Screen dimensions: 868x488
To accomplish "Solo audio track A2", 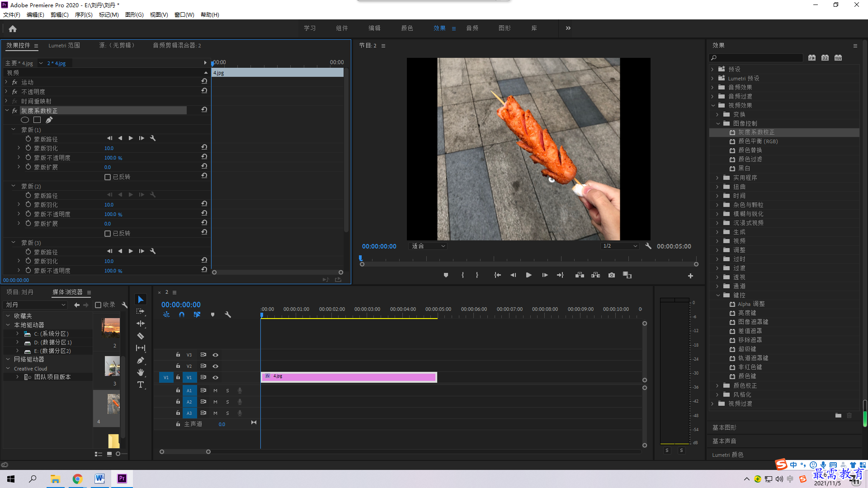I will (227, 402).
